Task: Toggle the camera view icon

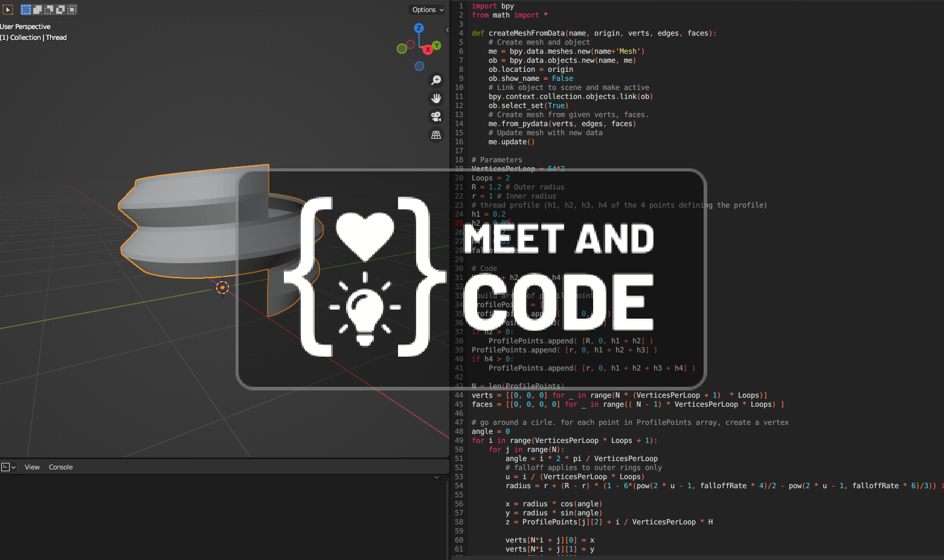Action: coord(436,116)
